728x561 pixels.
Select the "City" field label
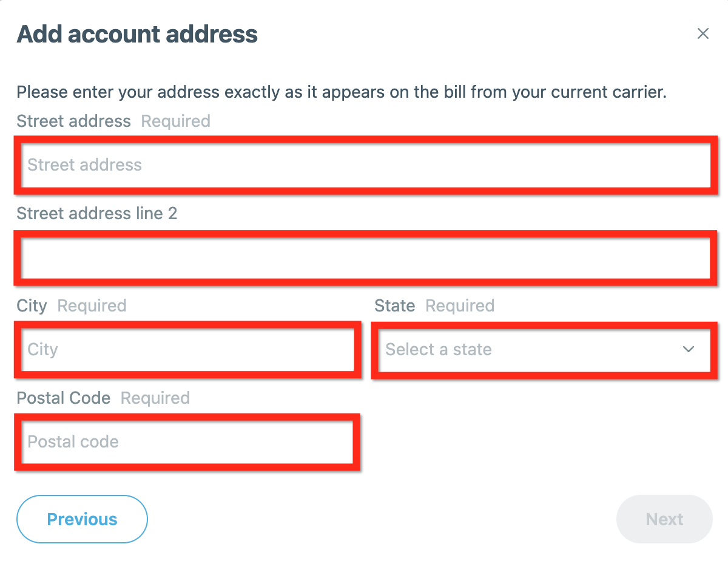point(32,306)
